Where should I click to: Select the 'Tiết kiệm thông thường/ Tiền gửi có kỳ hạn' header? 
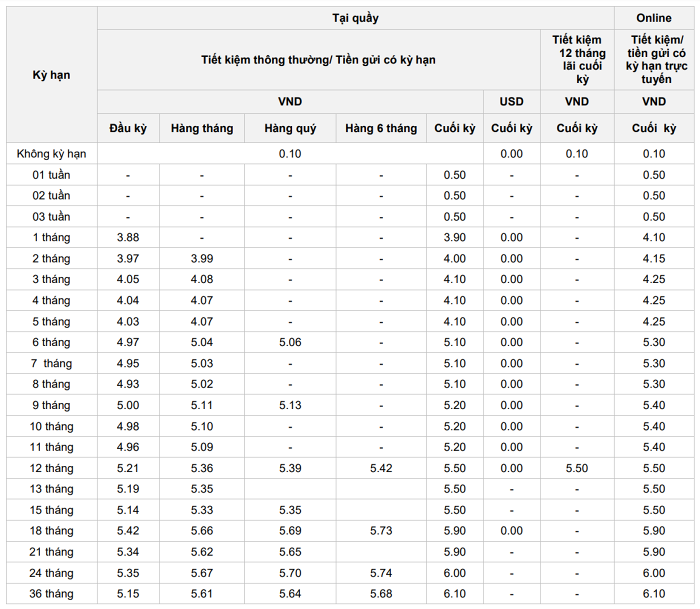(x=318, y=59)
